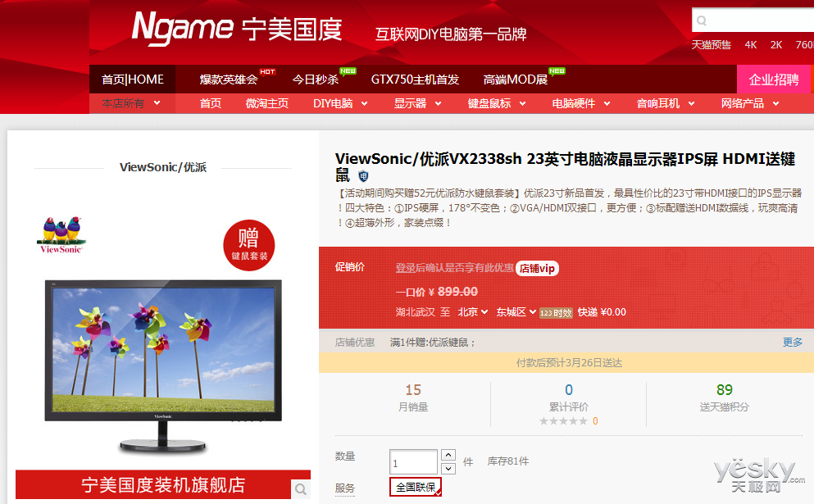The image size is (814, 504).
Task: Open the 首页 item in red menu bar
Action: coord(210,103)
